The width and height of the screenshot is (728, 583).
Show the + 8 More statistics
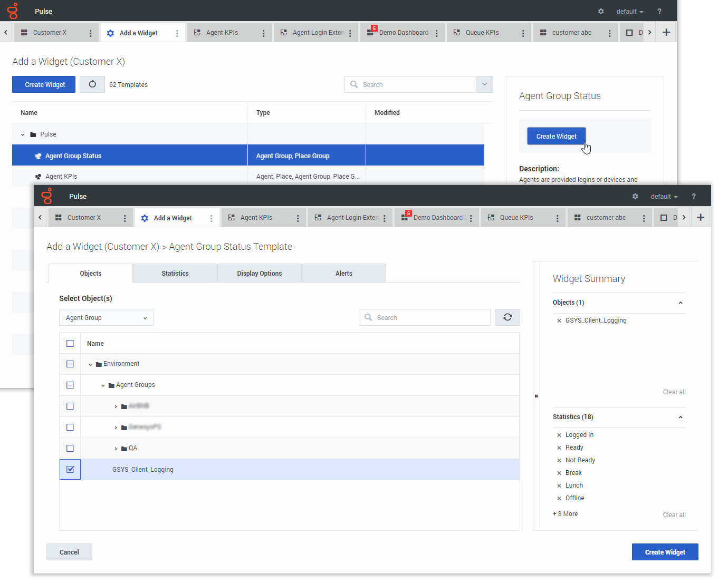(566, 514)
